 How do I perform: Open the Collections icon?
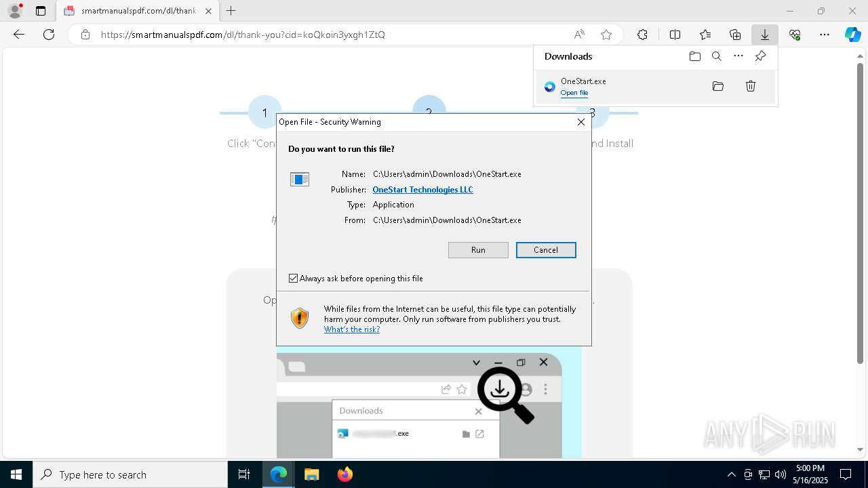coord(735,35)
